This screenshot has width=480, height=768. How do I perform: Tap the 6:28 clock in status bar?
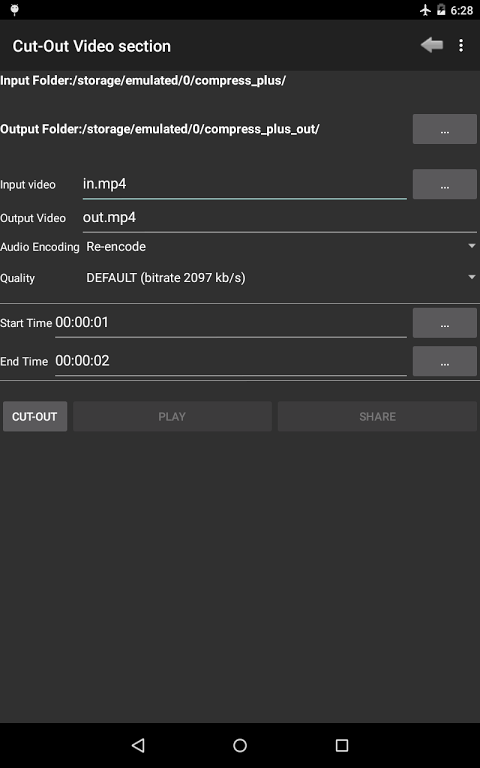461,10
